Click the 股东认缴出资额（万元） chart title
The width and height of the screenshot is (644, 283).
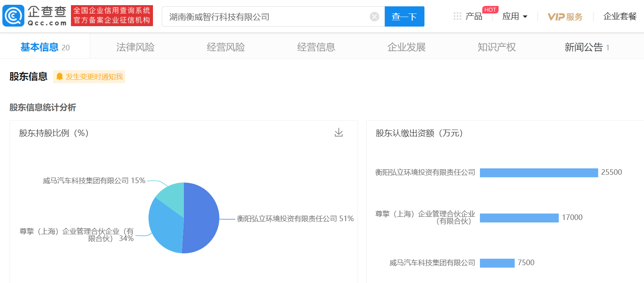pos(419,133)
